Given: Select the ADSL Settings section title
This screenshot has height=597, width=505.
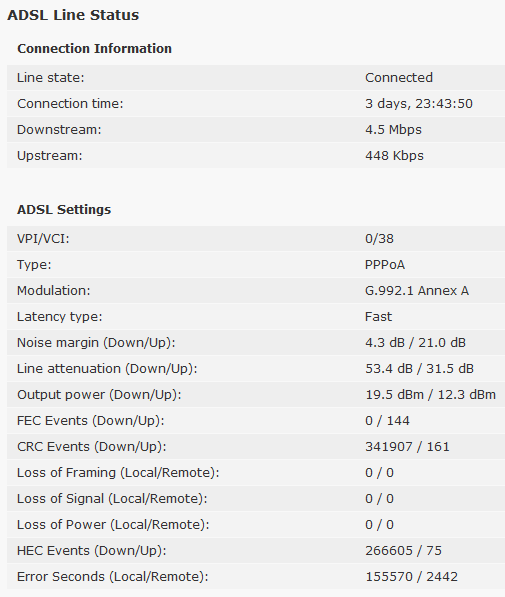Looking at the screenshot, I should click(x=64, y=210).
